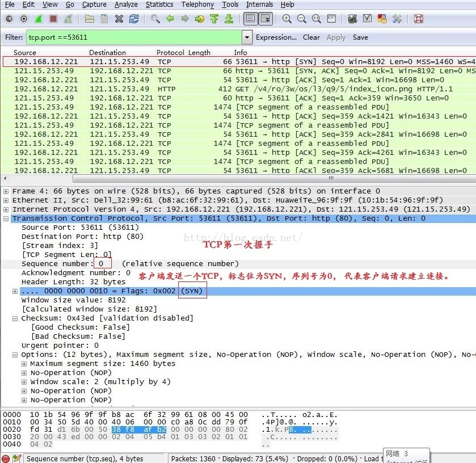This screenshot has width=476, height=463.
Task: Zoom in the packet text
Action: [287, 19]
